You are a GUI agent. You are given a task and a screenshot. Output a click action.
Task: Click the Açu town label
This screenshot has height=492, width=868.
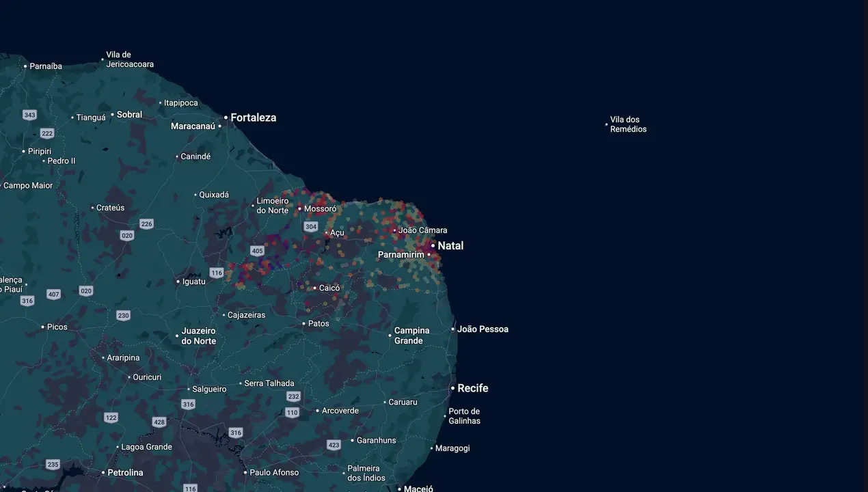tap(337, 233)
